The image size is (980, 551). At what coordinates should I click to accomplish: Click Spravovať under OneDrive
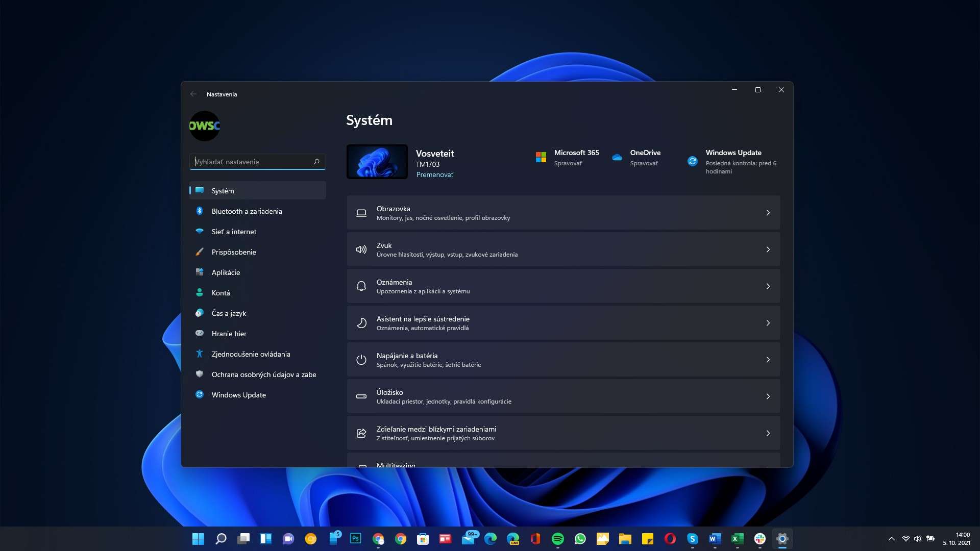(x=644, y=164)
